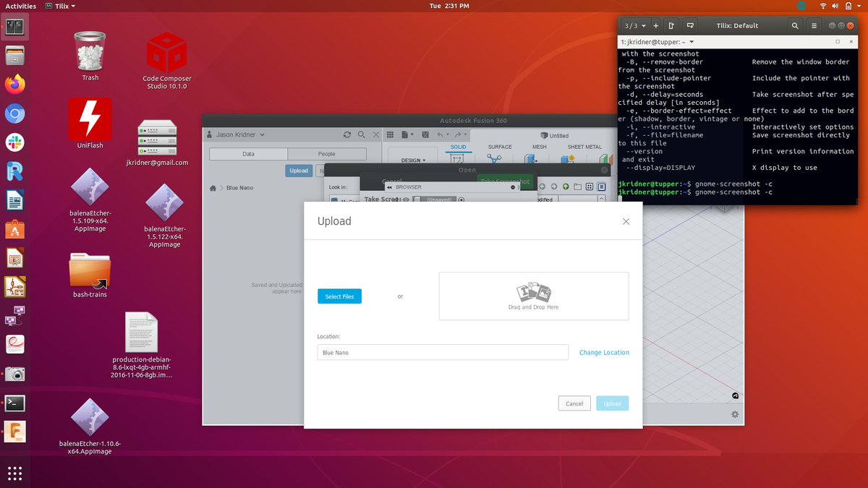Click the Tue 2:31 PM clock
This screenshot has width=868, height=488.
(448, 6)
